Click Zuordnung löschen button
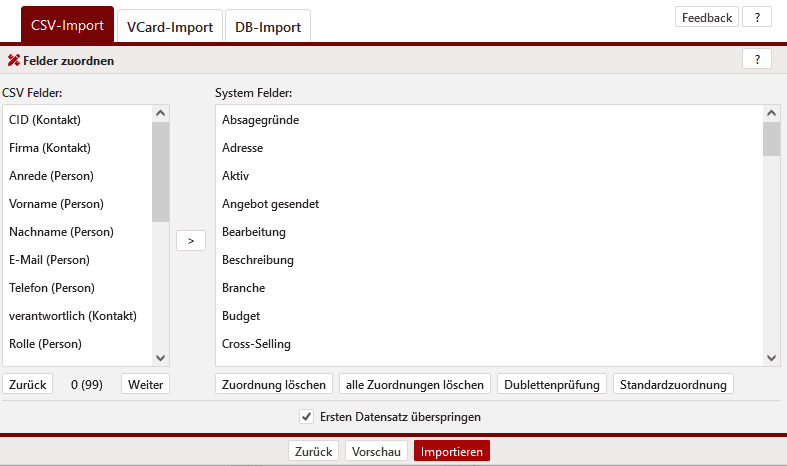787x466 pixels. tap(274, 385)
